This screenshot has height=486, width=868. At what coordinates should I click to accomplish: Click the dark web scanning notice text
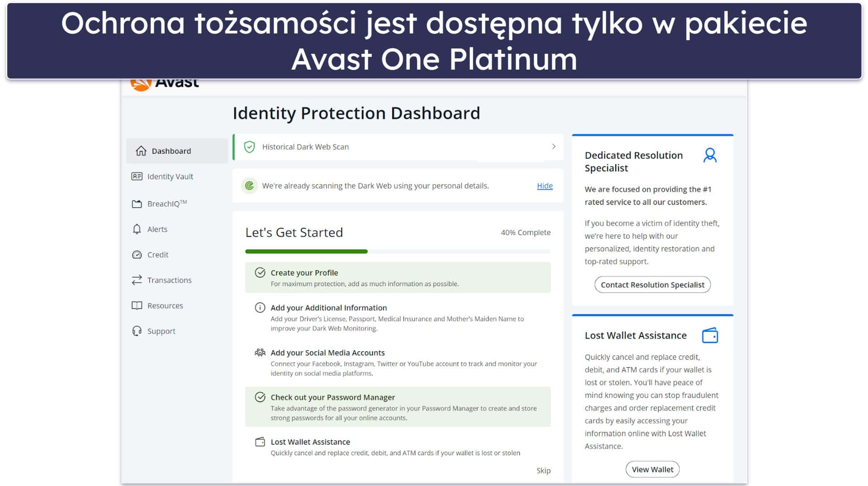pyautogui.click(x=375, y=186)
